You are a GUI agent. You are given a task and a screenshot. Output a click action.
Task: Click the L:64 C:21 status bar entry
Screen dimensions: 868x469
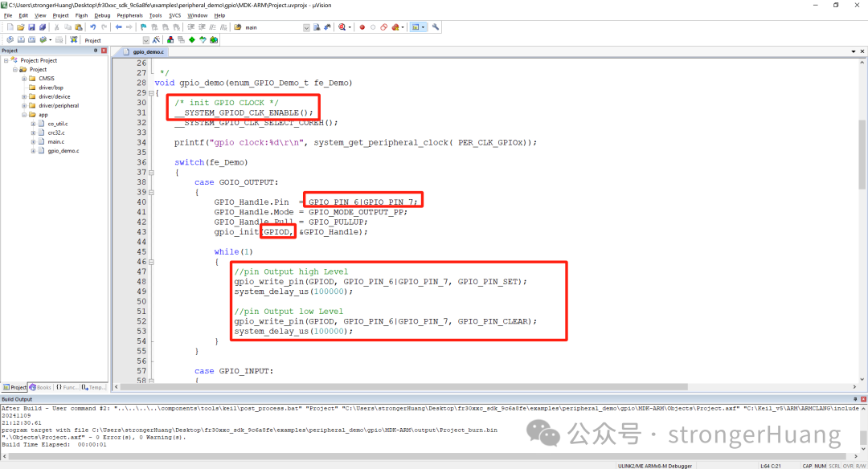pos(771,466)
